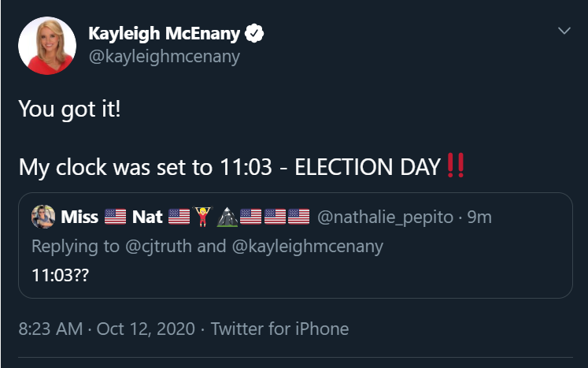Open the @cjtruth mention in reply line
588x368 pixels.
pos(158,247)
